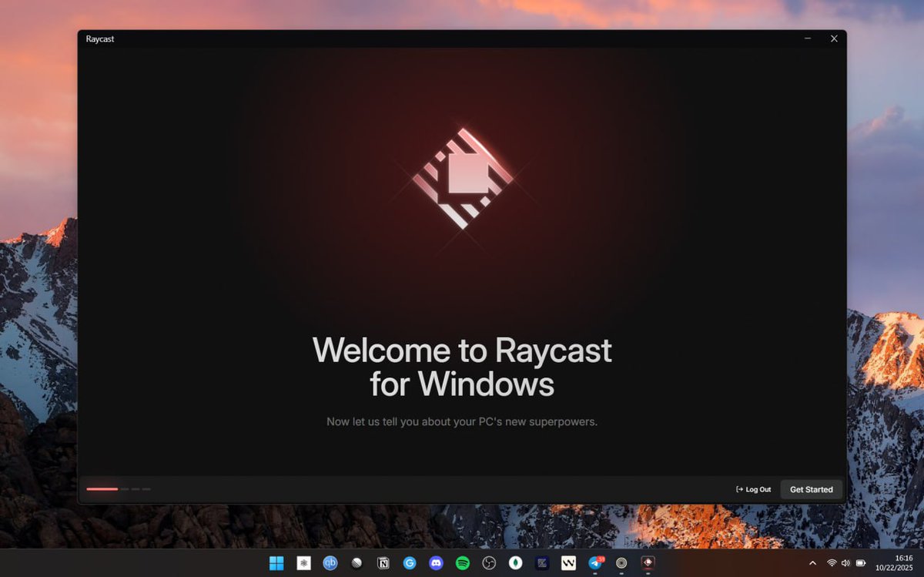Click the "Now let us tell you" subtitle
The image size is (924, 577).
(x=462, y=421)
